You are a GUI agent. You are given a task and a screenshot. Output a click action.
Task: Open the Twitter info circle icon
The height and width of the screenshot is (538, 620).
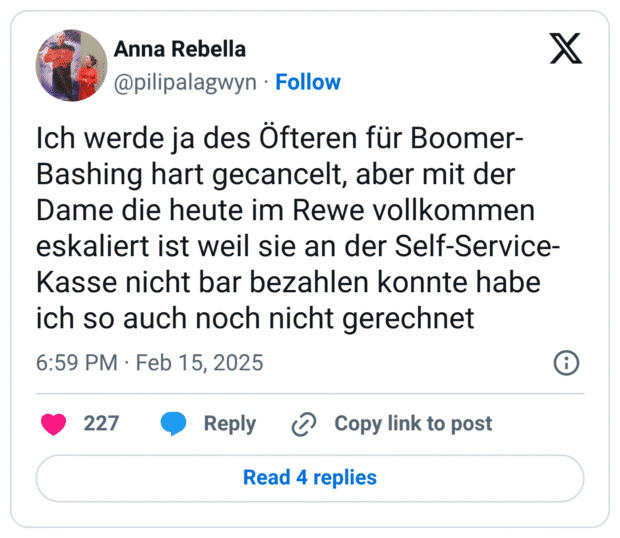567,362
